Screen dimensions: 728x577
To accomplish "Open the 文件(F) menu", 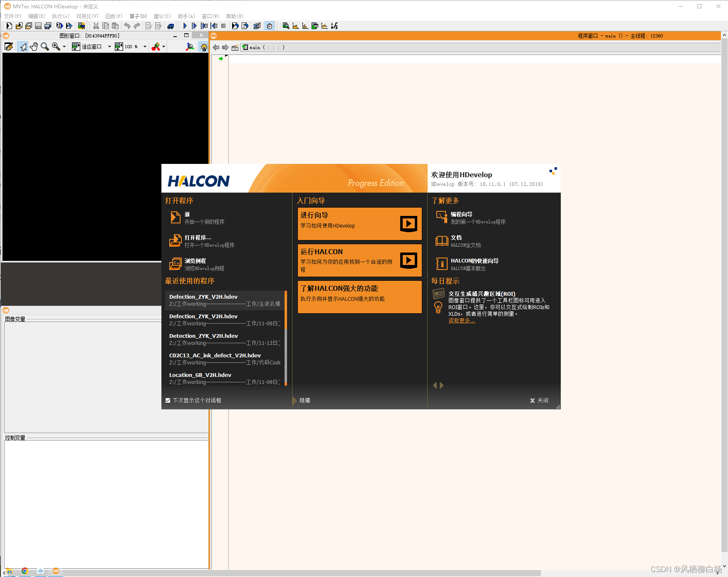I will (12, 16).
